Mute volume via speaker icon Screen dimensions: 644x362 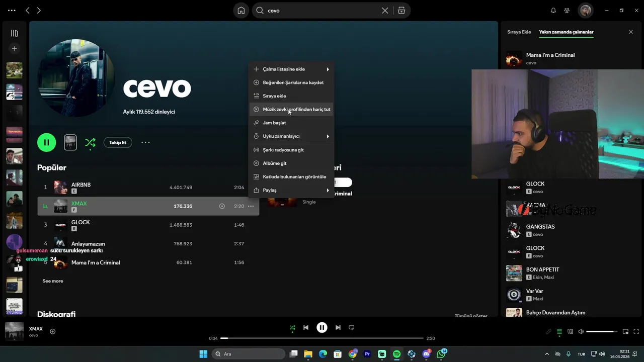point(581,331)
